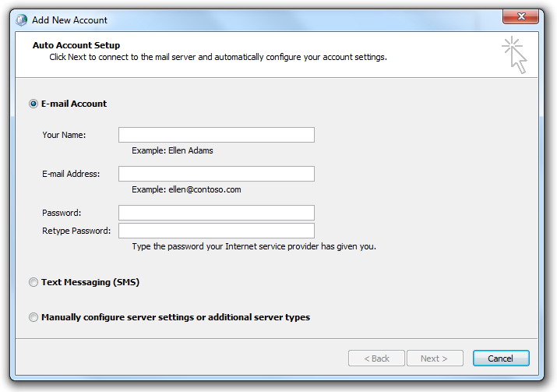Viewport: 557px width, 392px height.
Task: Click into the Password field
Action: pos(216,213)
